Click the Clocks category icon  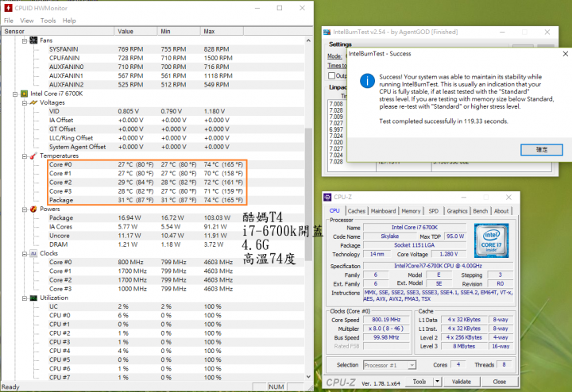(x=33, y=253)
